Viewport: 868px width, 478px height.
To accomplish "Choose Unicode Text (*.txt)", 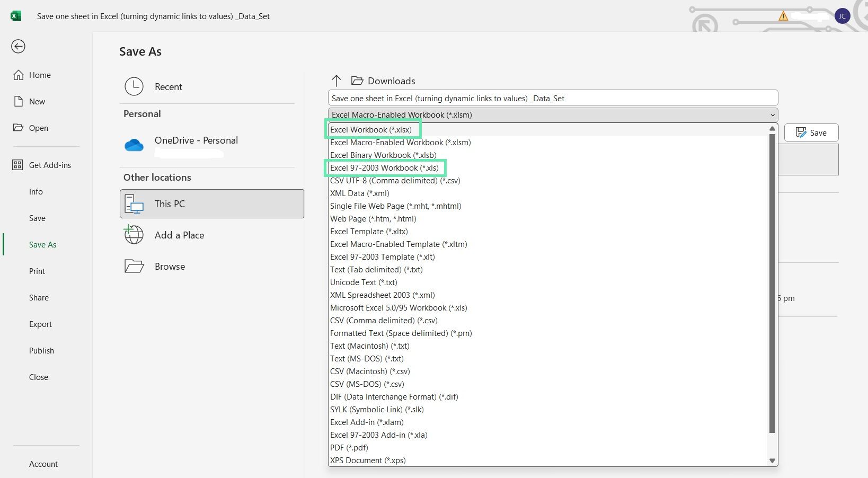I will (x=548, y=282).
